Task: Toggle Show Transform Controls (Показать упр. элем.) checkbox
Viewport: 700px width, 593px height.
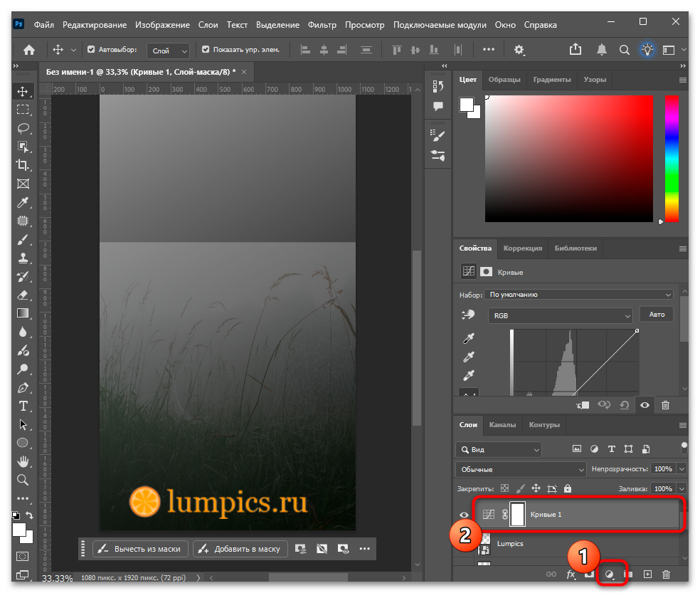Action: [206, 50]
